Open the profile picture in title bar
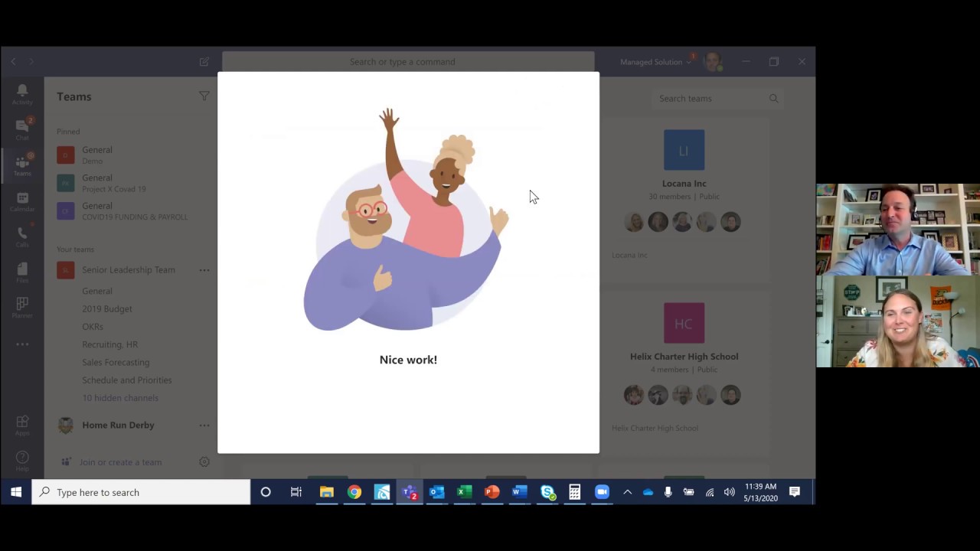 point(713,62)
